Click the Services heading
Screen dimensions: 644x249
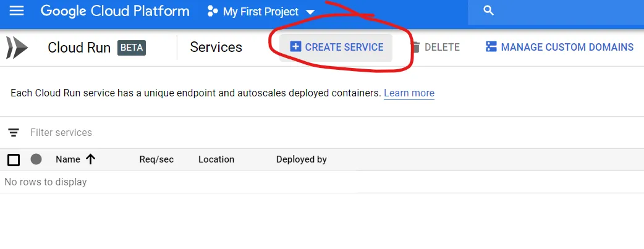click(x=216, y=47)
